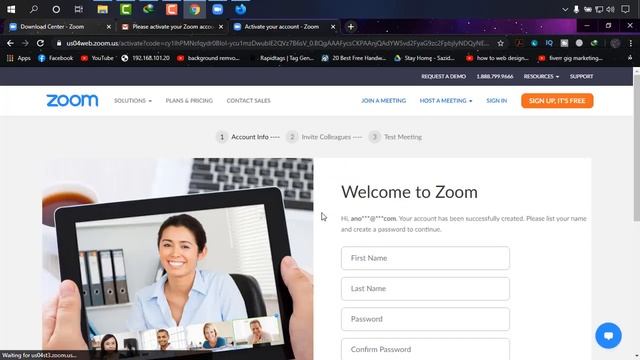Open the fiverr gig marketing bookmark
This screenshot has height=360, width=640.
click(x=571, y=58)
